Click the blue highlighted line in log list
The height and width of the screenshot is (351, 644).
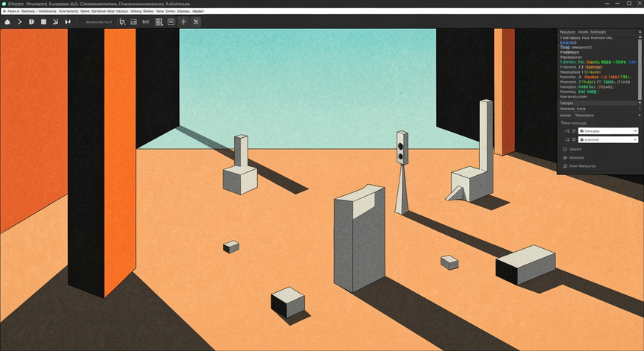(x=569, y=42)
